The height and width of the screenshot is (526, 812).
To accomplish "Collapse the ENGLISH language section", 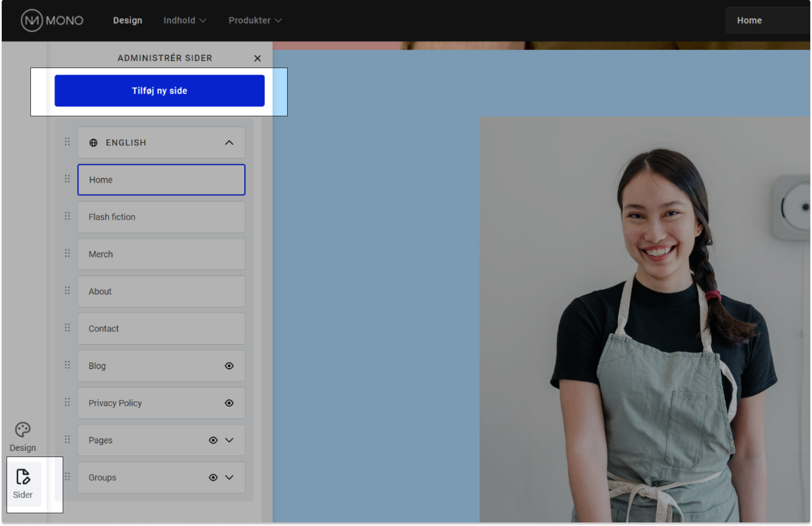I will tap(229, 143).
